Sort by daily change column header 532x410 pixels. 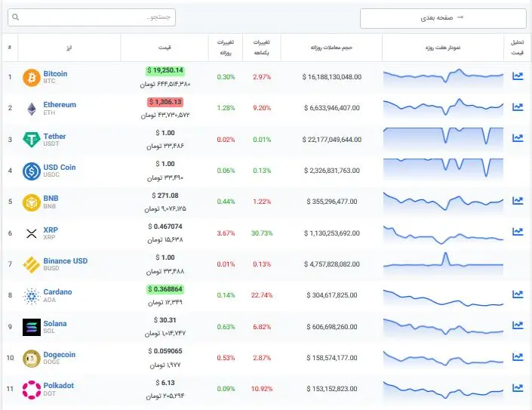point(226,48)
